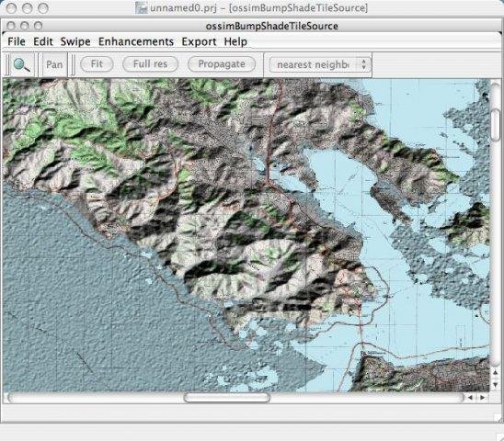Open the Edit menu

click(x=43, y=41)
